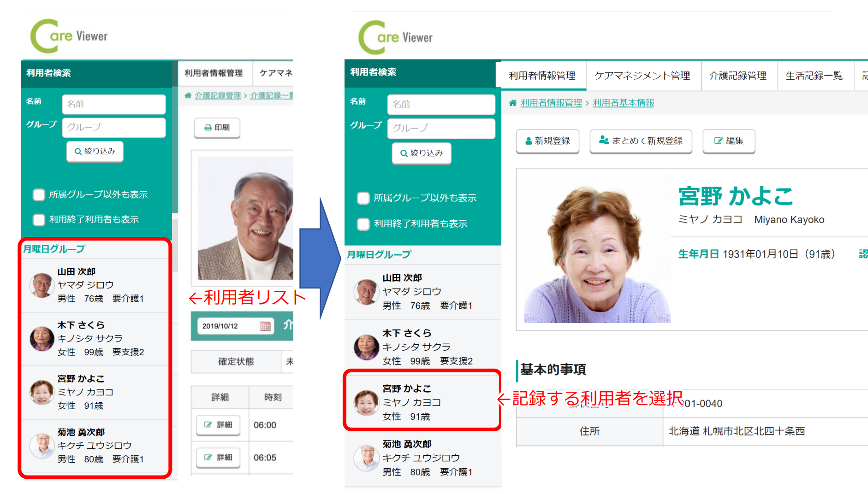Screen dimensions: 868x494
Task: Click 利用者基本情報 breadcrumb link
Action: click(623, 103)
